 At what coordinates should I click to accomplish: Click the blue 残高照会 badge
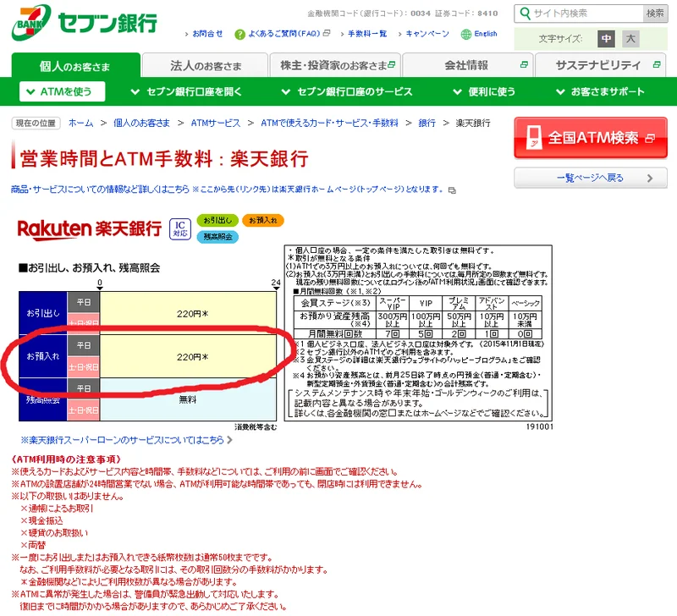(x=217, y=237)
